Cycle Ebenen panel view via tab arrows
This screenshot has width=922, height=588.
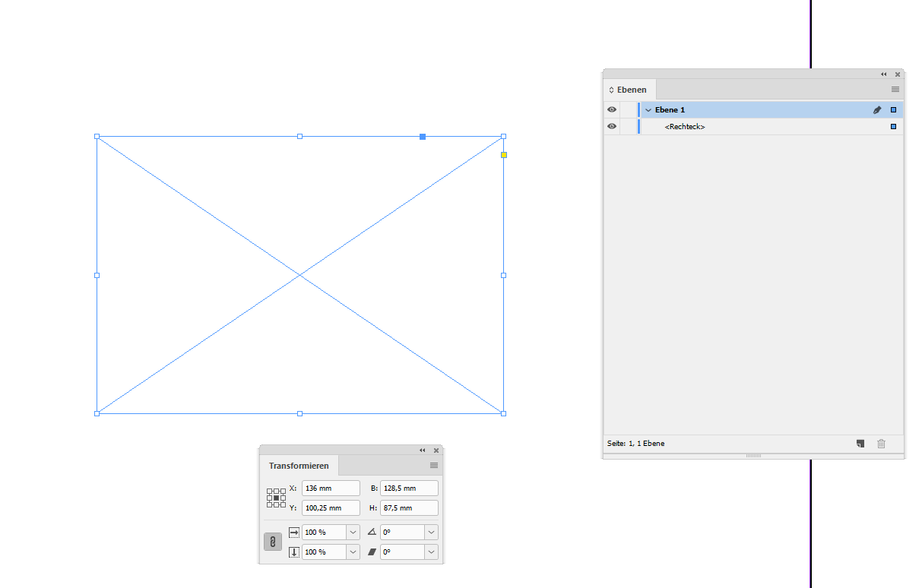click(611, 90)
